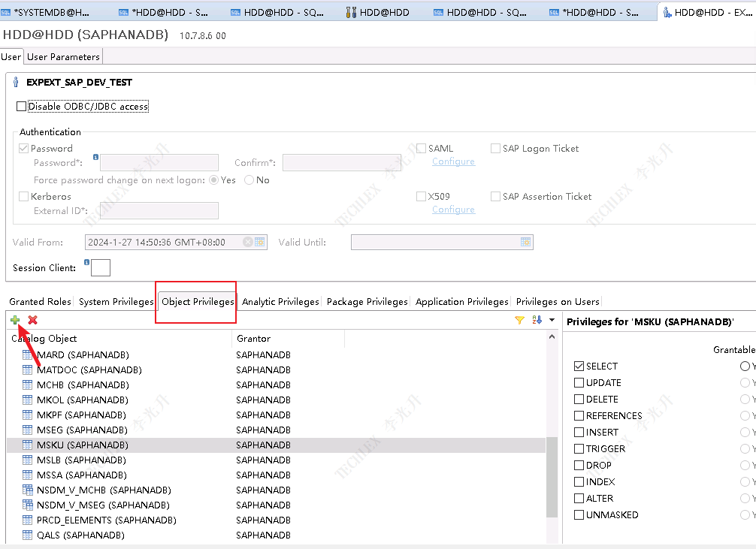Check the DELETE privilege
The image size is (756, 549).
click(579, 399)
